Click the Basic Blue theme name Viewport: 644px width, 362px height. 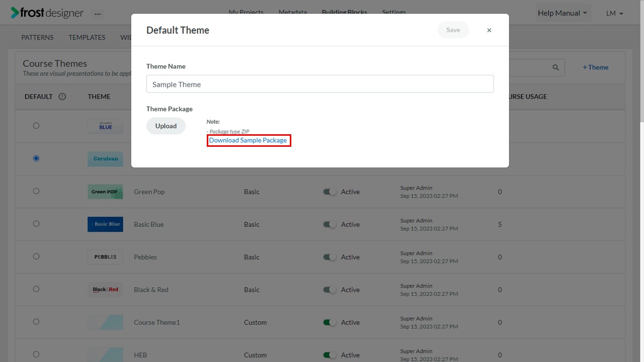point(149,224)
